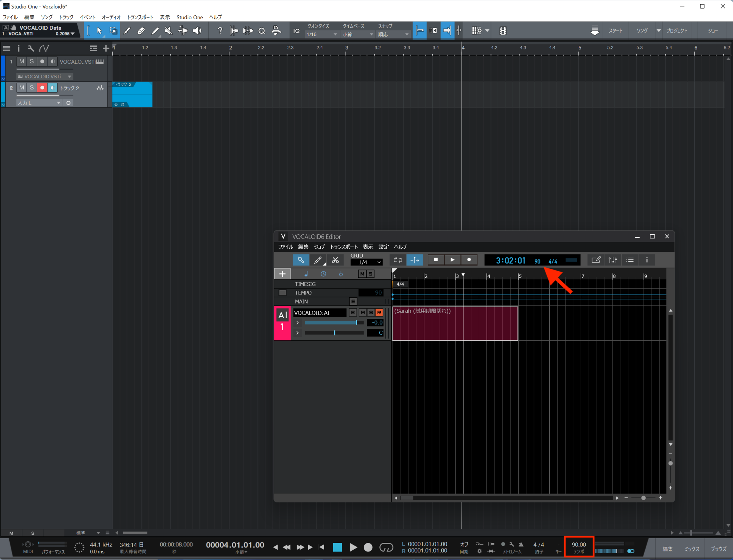
Task: Open the mixer view icon in VOCALOID6 Editor
Action: pos(613,260)
